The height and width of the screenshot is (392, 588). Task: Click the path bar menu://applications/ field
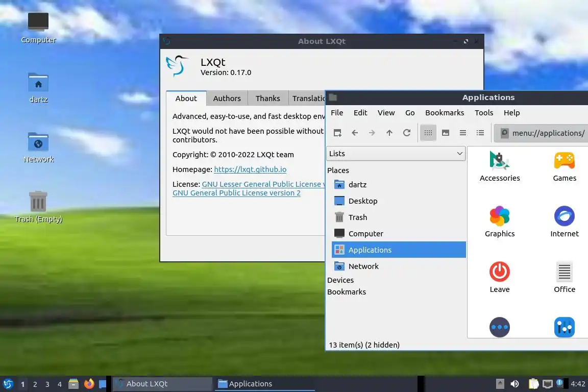click(x=541, y=133)
